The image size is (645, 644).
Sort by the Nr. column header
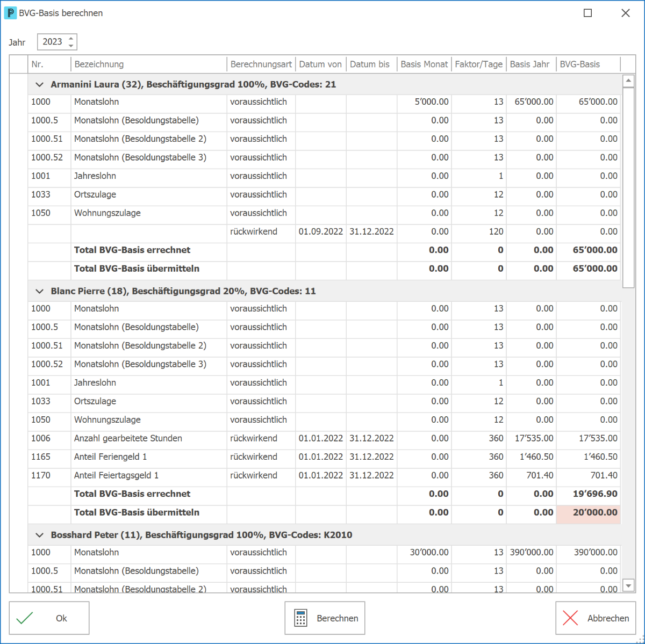(x=49, y=64)
